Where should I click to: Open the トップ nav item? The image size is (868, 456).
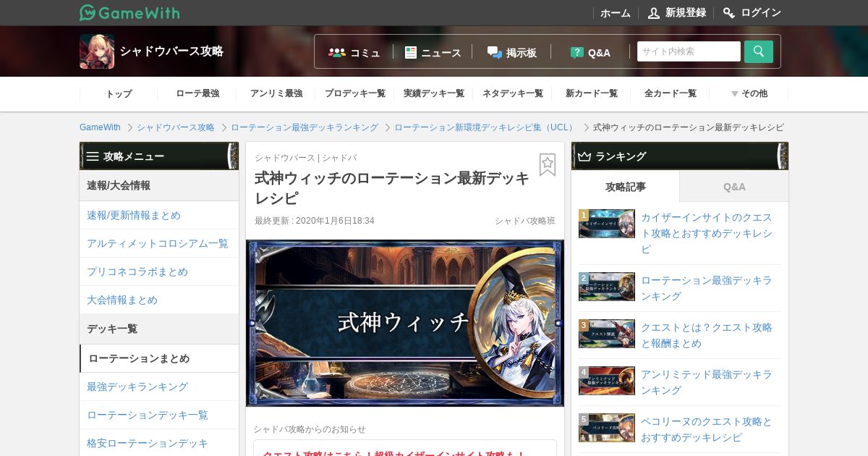pyautogui.click(x=119, y=93)
